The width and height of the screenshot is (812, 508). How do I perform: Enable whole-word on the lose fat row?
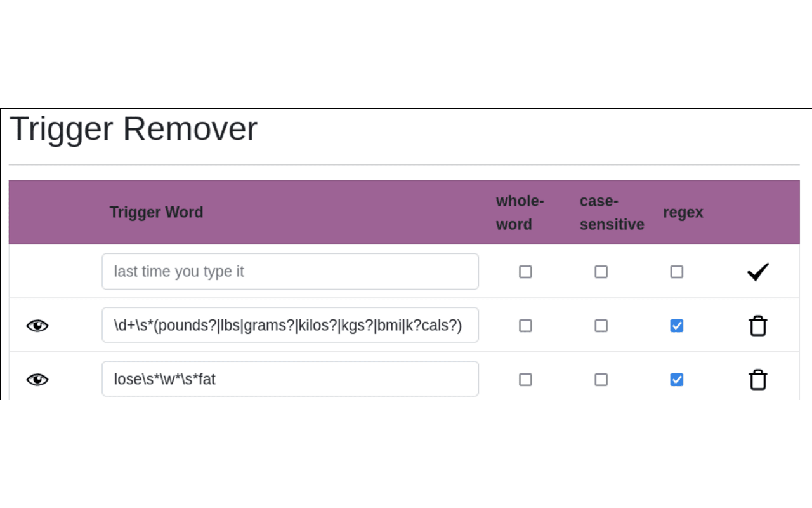click(525, 380)
